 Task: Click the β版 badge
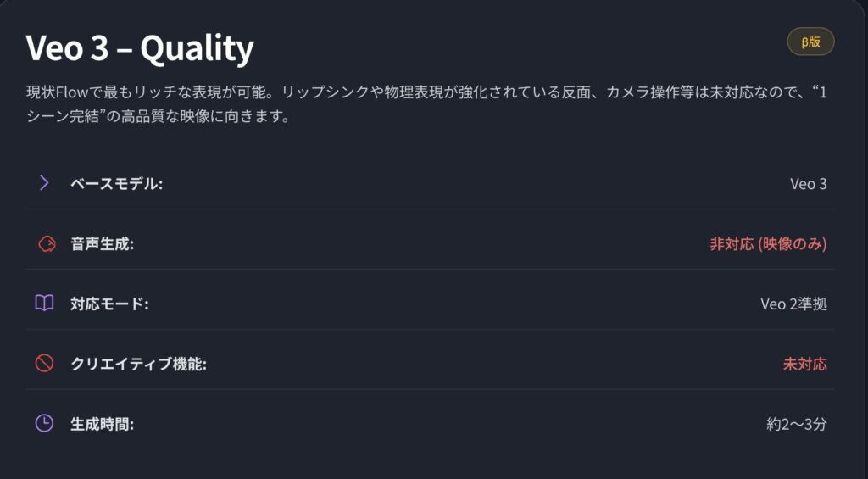click(810, 42)
